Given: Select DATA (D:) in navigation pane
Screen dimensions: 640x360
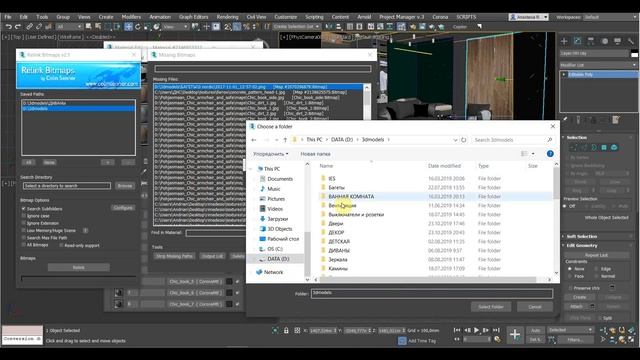Looking at the screenshot, I should coord(278,259).
